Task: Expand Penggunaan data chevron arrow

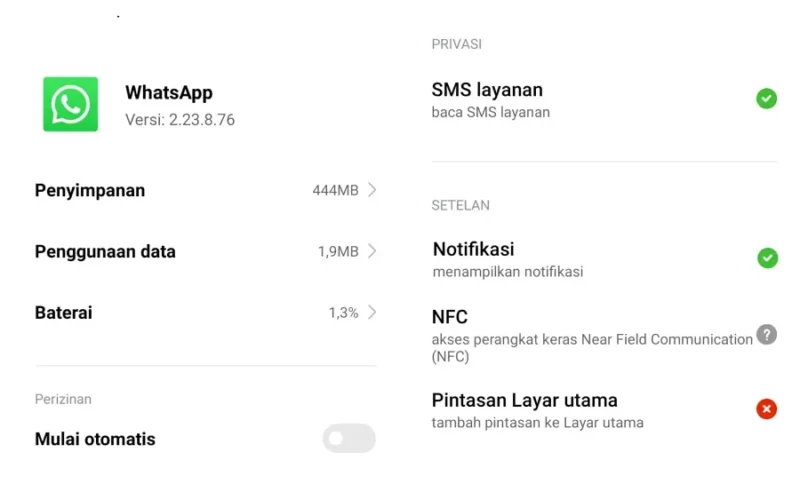Action: [372, 251]
